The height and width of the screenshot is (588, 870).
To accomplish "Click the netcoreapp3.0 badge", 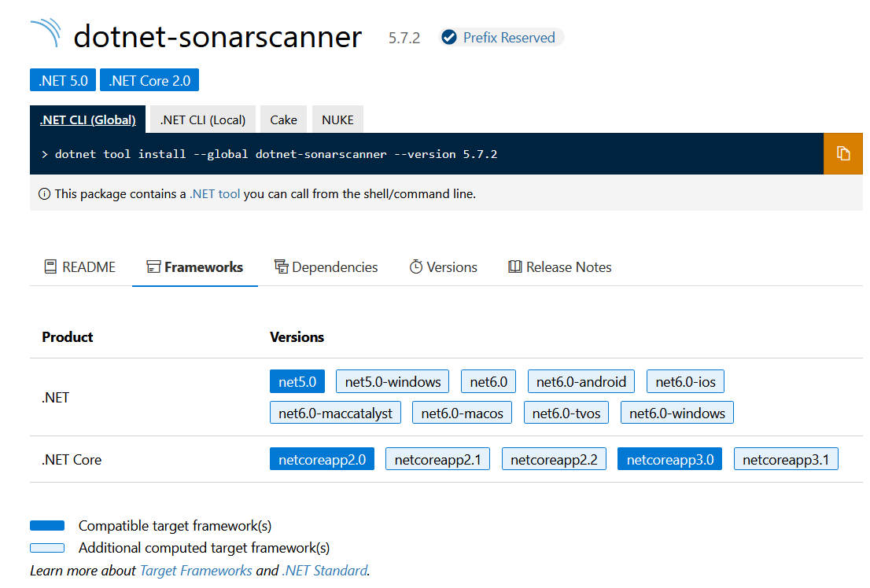I will point(669,459).
